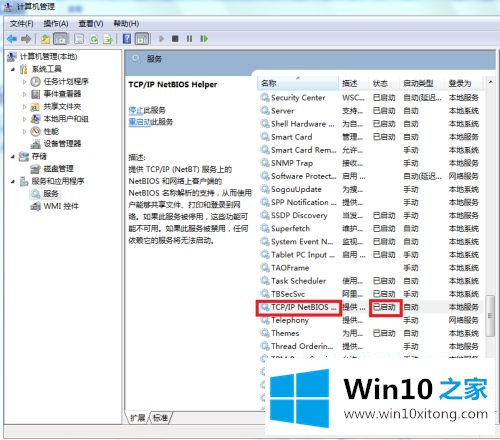Switch to the 扩展 tab
This screenshot has width=500, height=440.
click(x=137, y=417)
